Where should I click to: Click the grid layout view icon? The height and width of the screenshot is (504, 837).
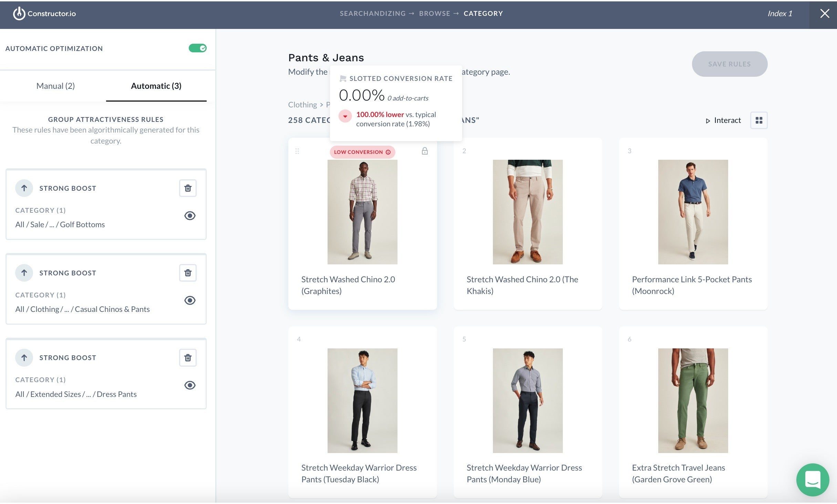pos(759,120)
